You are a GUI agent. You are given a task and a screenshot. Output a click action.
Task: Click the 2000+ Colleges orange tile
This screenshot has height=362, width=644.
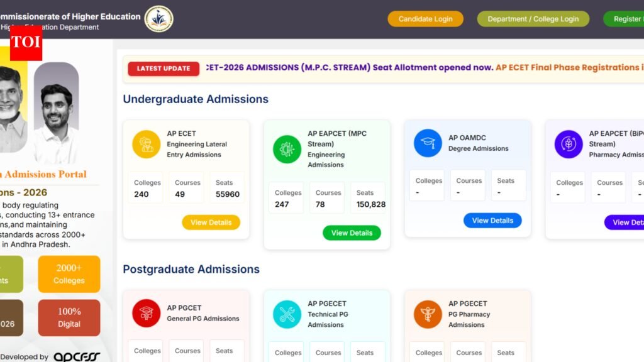coord(69,274)
